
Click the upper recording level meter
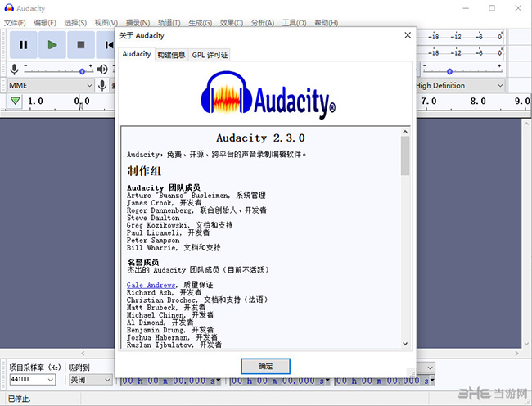pyautogui.click(x=461, y=37)
